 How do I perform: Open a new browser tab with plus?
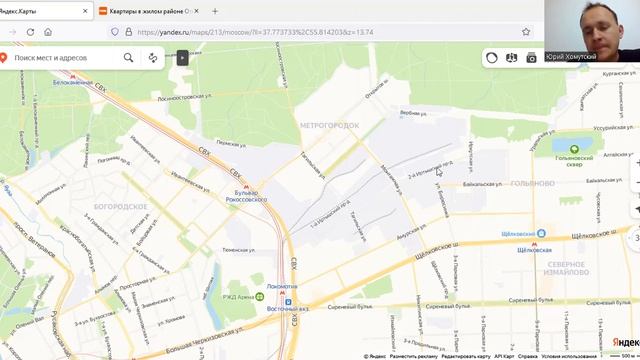pos(215,11)
